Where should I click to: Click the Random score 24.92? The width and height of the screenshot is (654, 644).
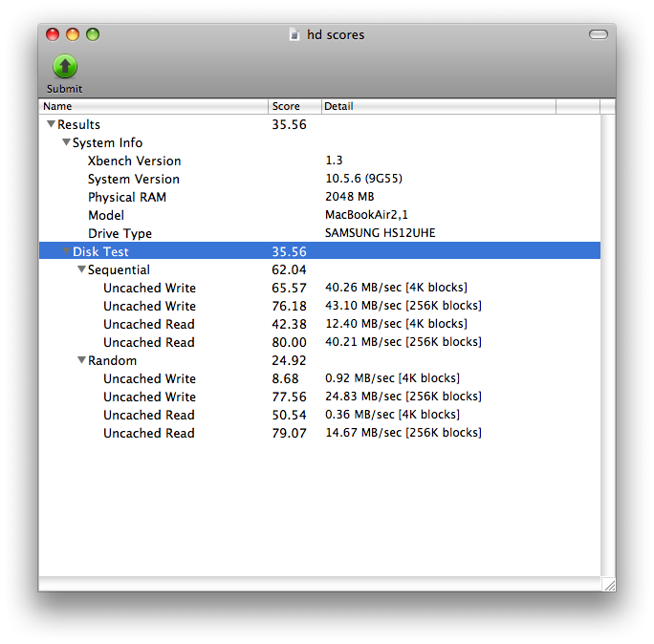click(x=289, y=360)
